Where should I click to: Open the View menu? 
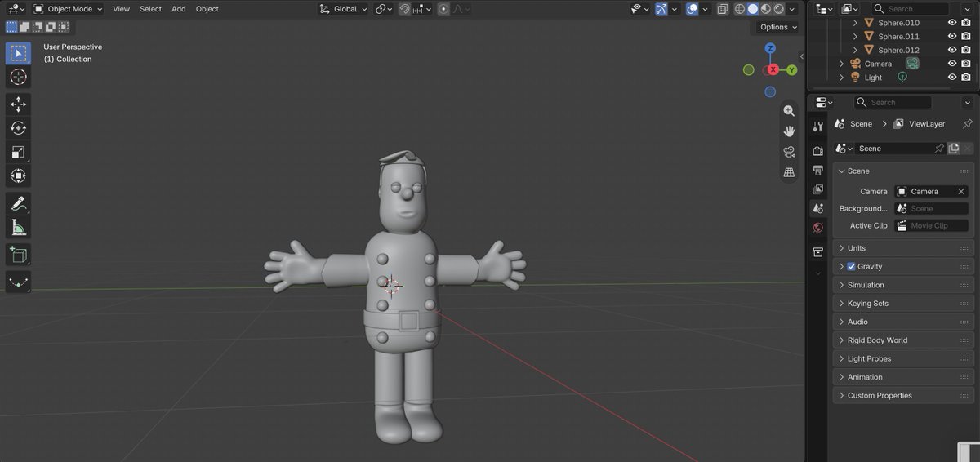click(x=121, y=9)
